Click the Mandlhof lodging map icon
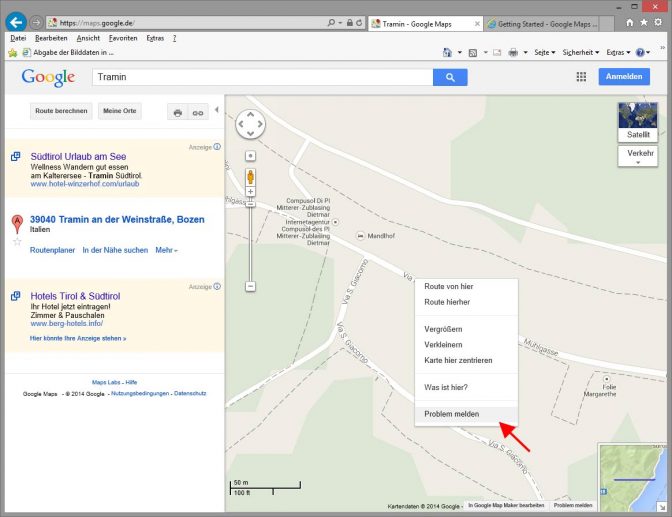This screenshot has height=517, width=672. (x=360, y=236)
